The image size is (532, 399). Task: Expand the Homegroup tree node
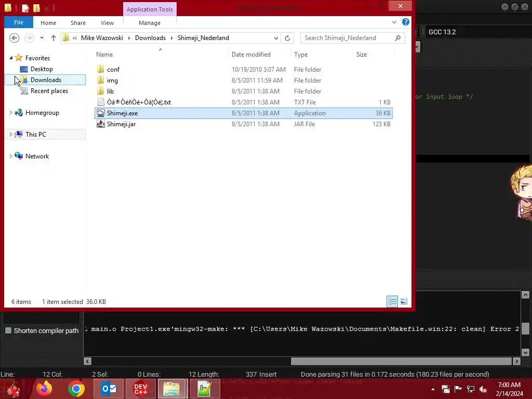pos(11,113)
